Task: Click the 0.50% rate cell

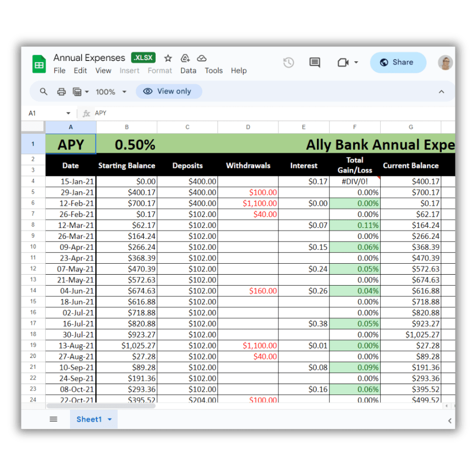Action: (x=135, y=145)
